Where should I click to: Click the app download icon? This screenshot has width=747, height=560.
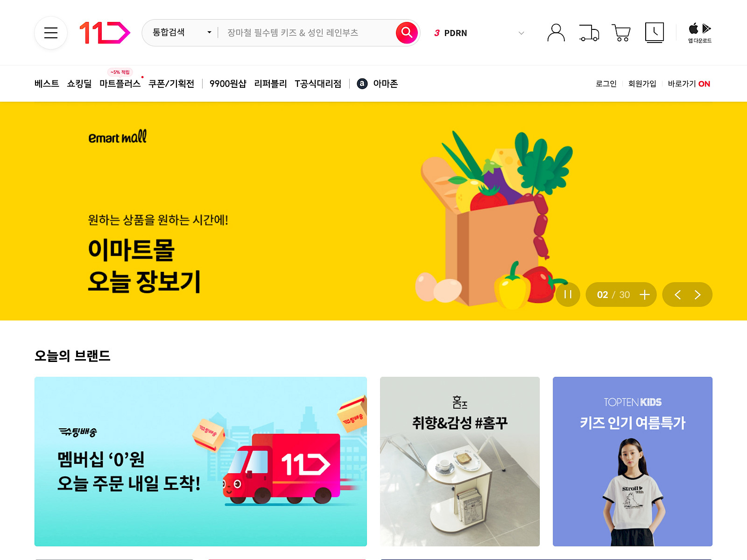699,33
